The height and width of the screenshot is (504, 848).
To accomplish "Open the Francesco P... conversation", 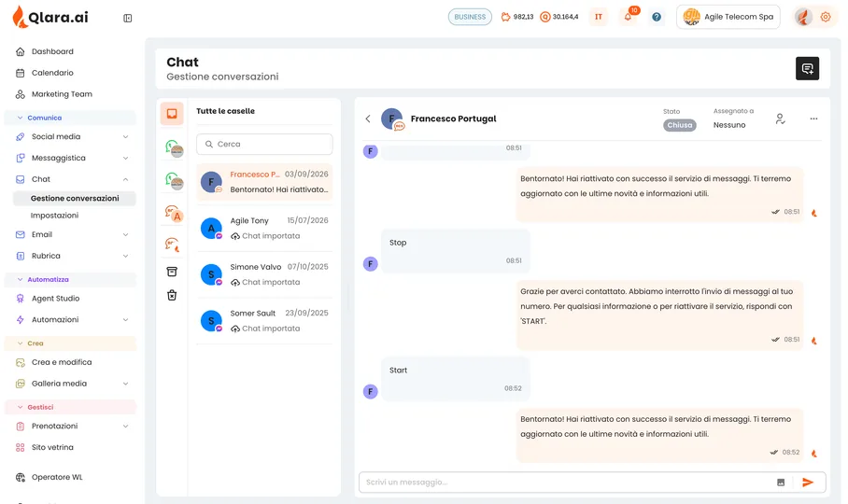I will [x=264, y=182].
